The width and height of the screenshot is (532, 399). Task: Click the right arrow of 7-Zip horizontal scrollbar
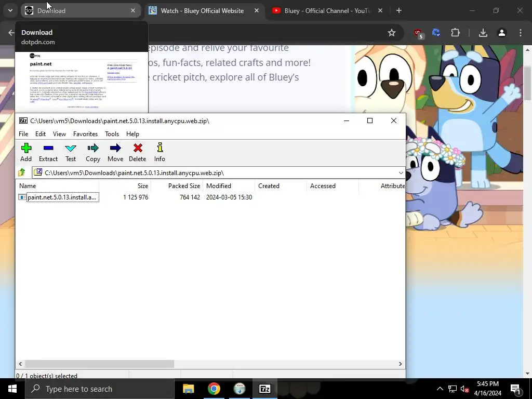tap(401, 364)
